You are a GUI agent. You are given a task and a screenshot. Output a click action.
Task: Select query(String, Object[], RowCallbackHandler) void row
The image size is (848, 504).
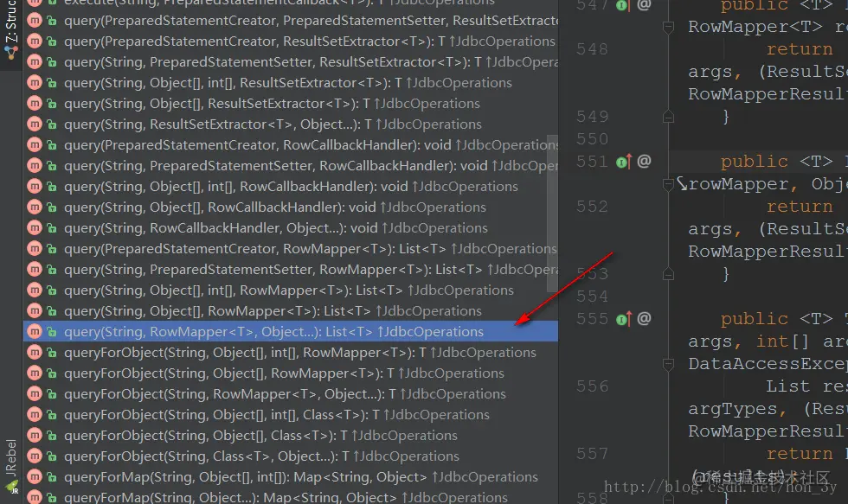pyautogui.click(x=291, y=207)
